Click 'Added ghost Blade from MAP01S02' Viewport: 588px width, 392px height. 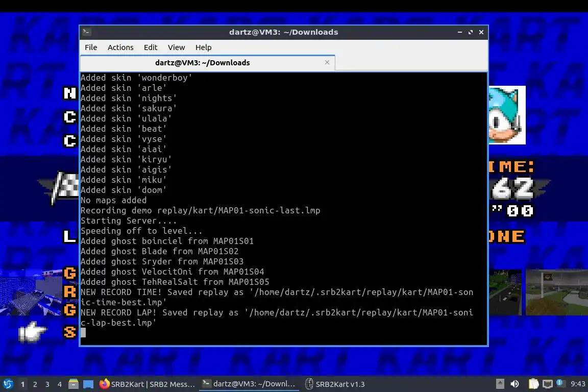pos(159,251)
